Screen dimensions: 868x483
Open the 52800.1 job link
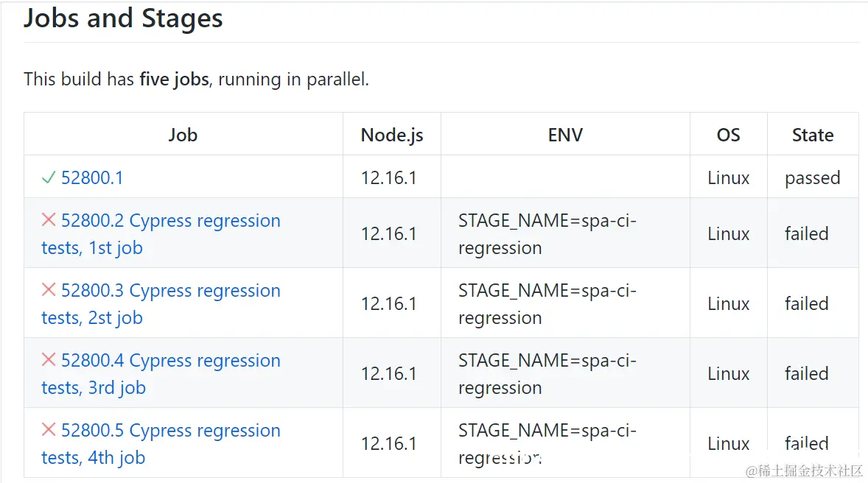coord(92,178)
